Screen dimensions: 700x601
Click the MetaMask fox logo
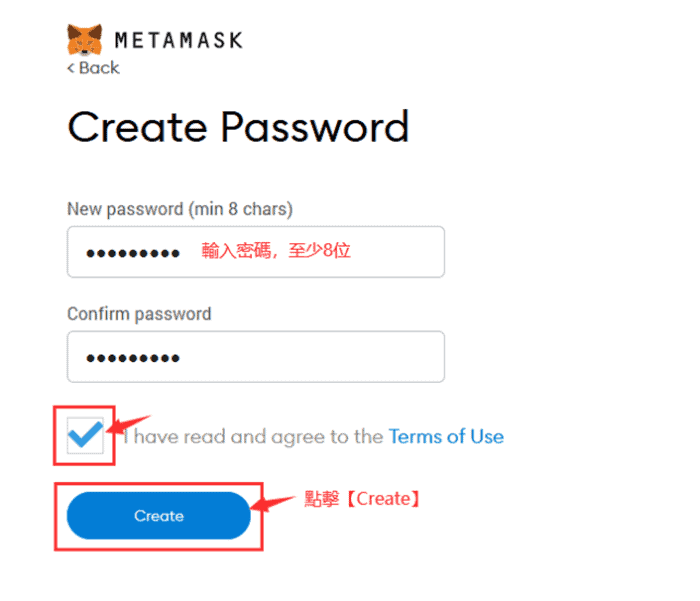(x=84, y=39)
